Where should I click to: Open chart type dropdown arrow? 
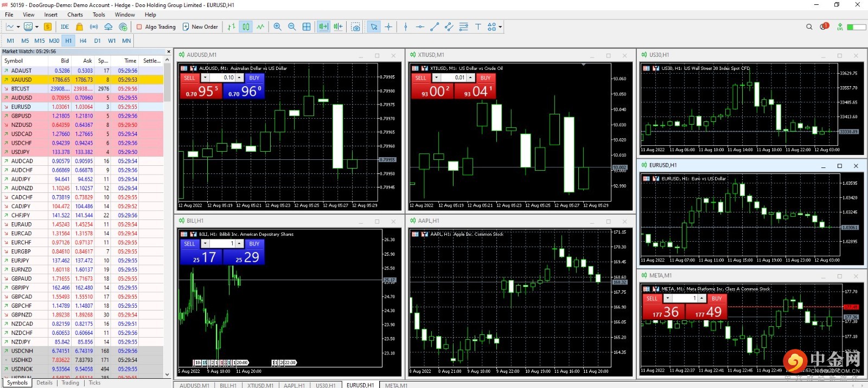pos(18,27)
